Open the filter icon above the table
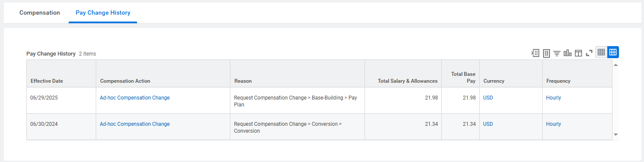The height and width of the screenshot is (162, 644). [557, 53]
